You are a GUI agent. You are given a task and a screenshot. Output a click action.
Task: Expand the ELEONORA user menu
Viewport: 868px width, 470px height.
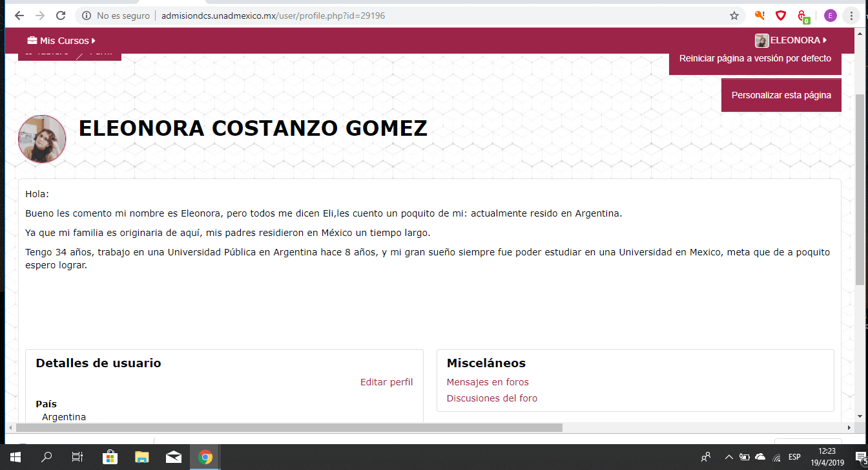point(792,41)
